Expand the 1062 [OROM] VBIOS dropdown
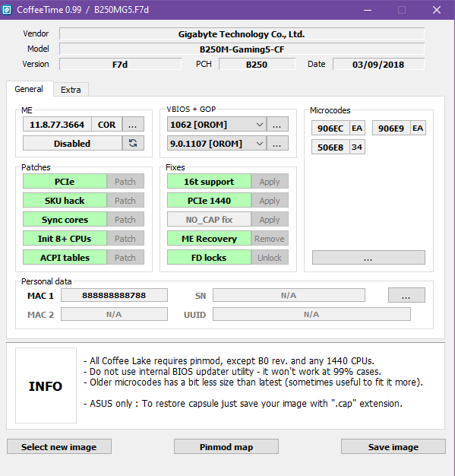The height and width of the screenshot is (476, 455). coord(259,124)
